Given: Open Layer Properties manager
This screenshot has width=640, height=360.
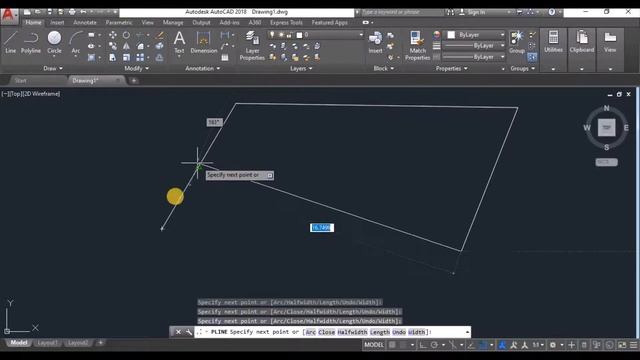Looking at the screenshot, I should 252,46.
